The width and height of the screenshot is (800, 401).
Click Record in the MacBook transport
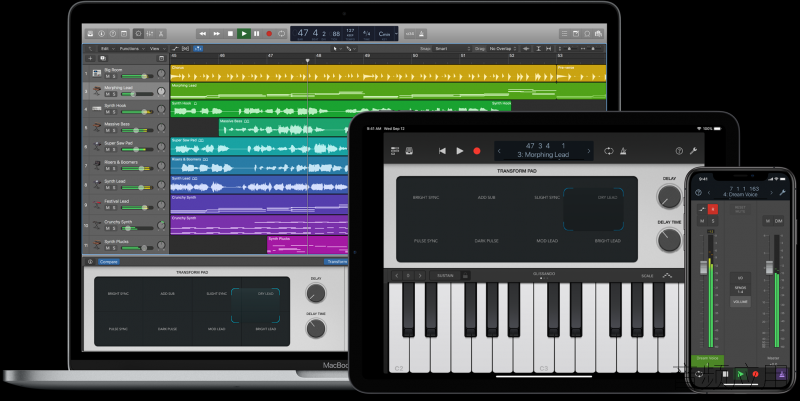269,34
